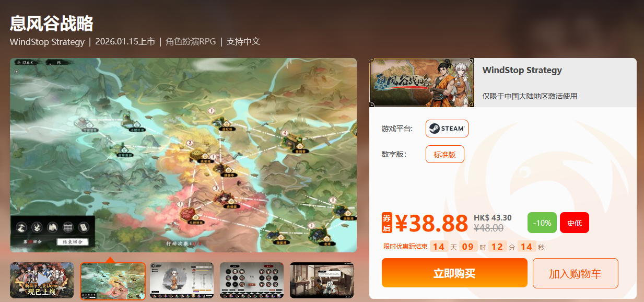Click the ¥38.88 sale price

[431, 223]
